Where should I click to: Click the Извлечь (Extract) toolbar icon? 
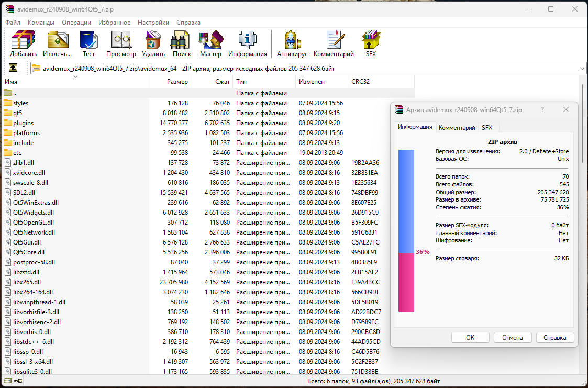click(58, 40)
